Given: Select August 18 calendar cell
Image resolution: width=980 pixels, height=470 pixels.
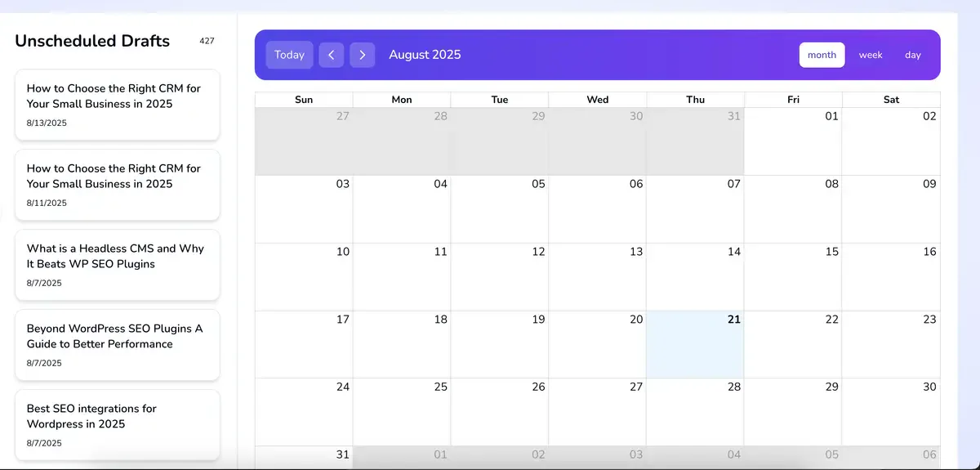Looking at the screenshot, I should click(x=402, y=345).
